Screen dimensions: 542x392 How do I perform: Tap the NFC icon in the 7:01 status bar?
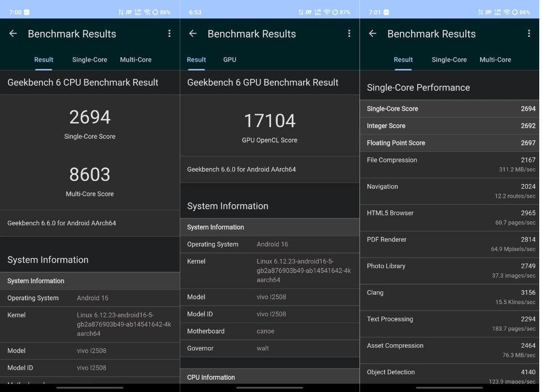click(x=480, y=12)
